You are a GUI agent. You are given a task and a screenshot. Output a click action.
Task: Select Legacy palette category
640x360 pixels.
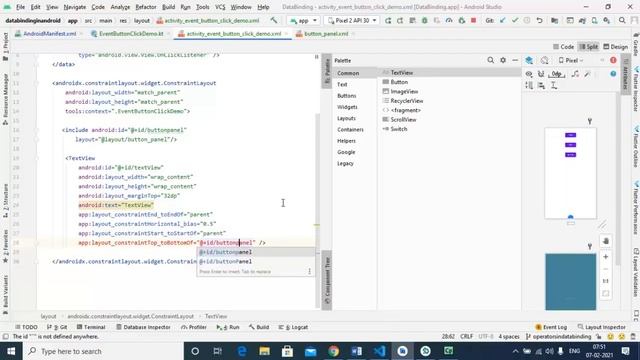[x=354, y=163]
